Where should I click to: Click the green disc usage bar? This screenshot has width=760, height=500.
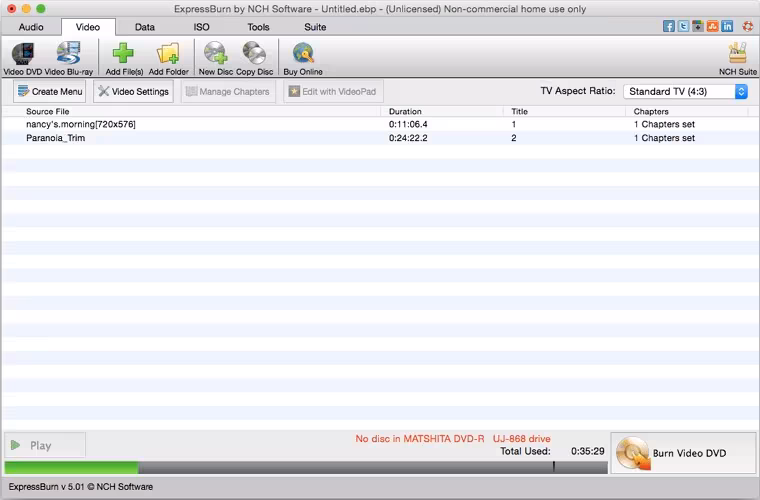(71, 468)
